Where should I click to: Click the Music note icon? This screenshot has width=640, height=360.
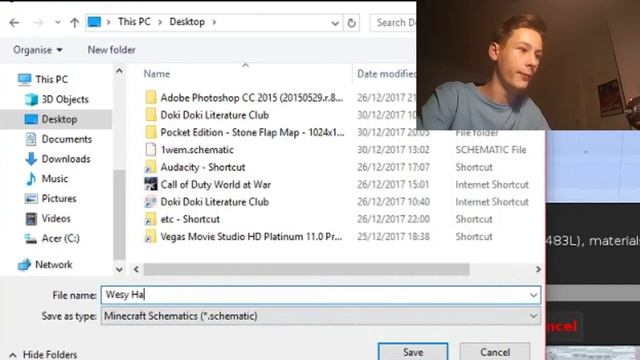31,179
